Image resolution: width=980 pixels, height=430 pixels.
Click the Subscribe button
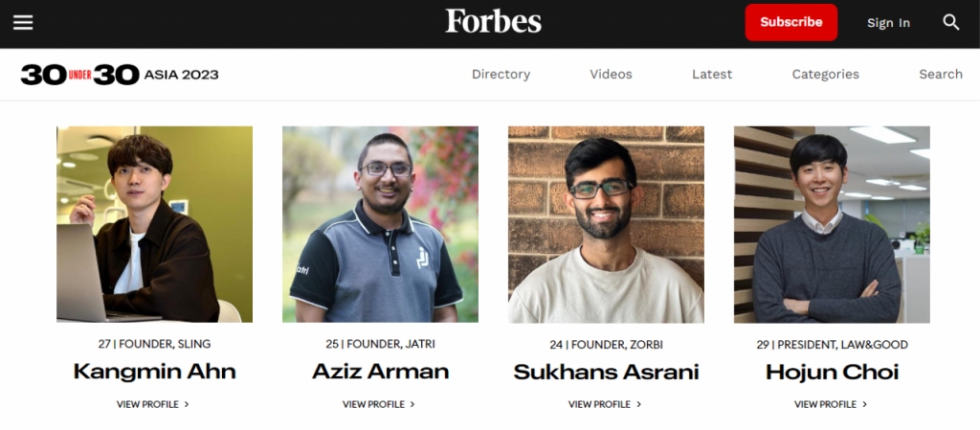[791, 22]
